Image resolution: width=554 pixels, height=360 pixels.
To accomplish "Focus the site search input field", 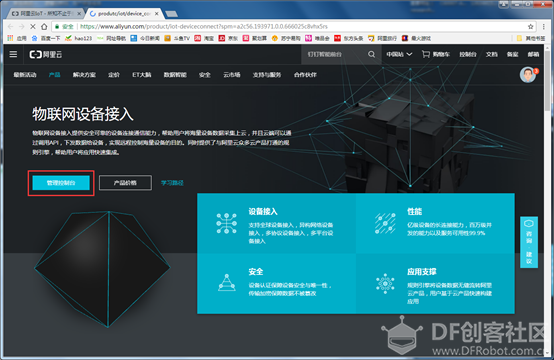I will coord(334,54).
